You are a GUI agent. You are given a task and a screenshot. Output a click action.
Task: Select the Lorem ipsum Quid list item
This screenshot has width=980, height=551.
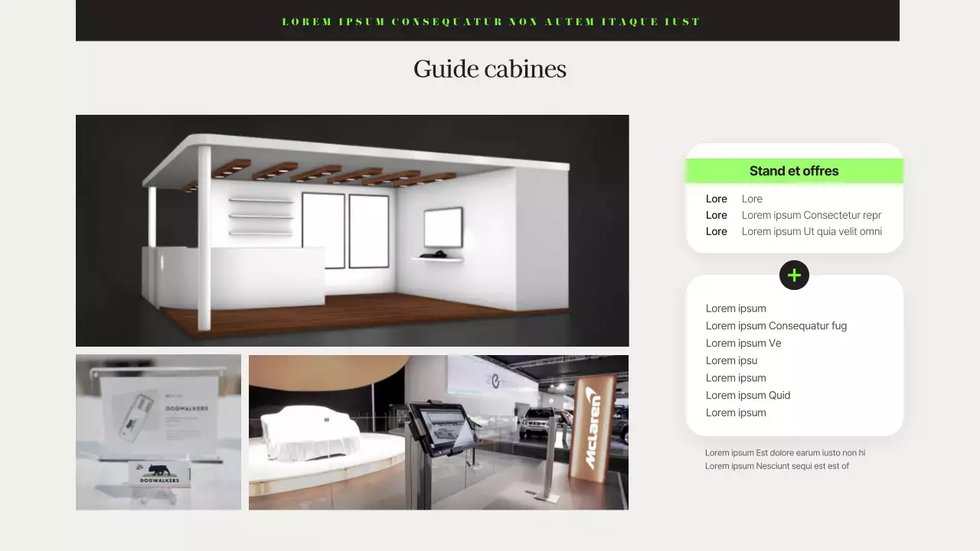point(747,396)
